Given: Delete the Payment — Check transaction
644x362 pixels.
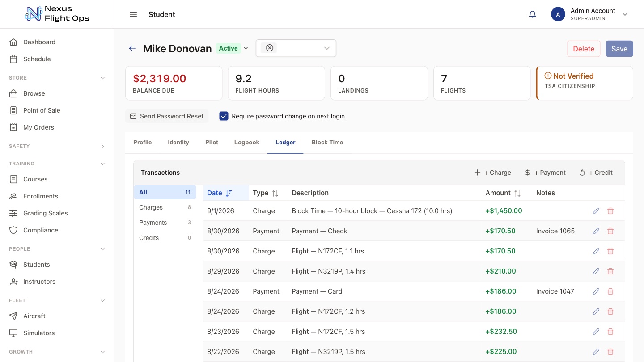Looking at the screenshot, I should point(610,231).
